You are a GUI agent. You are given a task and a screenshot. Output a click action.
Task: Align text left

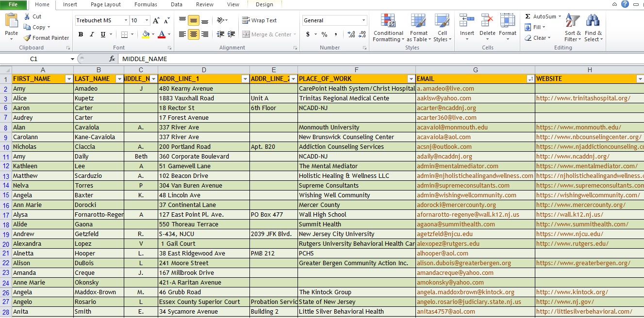(182, 34)
